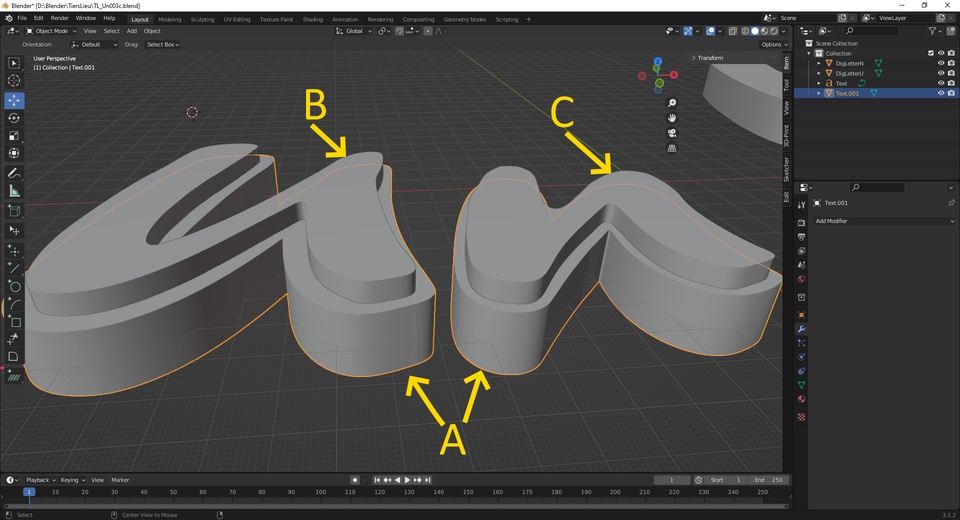Open the Output properties tab
Viewport: 960px width, 520px height.
801,236
